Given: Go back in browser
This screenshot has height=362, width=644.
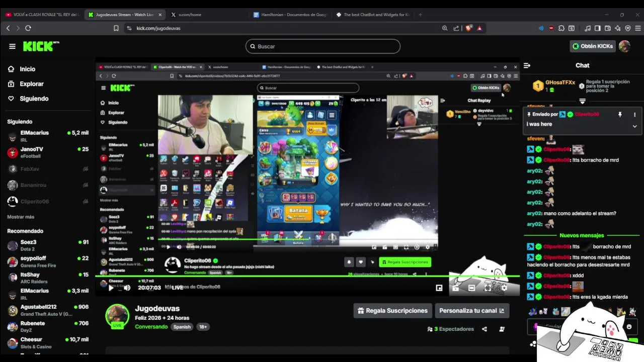Looking at the screenshot, I should (8, 28).
